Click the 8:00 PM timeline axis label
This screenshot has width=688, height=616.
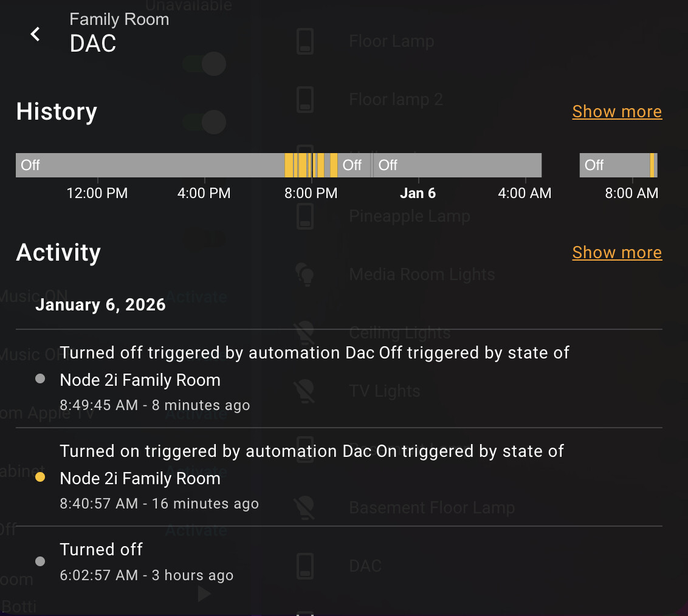point(311,193)
